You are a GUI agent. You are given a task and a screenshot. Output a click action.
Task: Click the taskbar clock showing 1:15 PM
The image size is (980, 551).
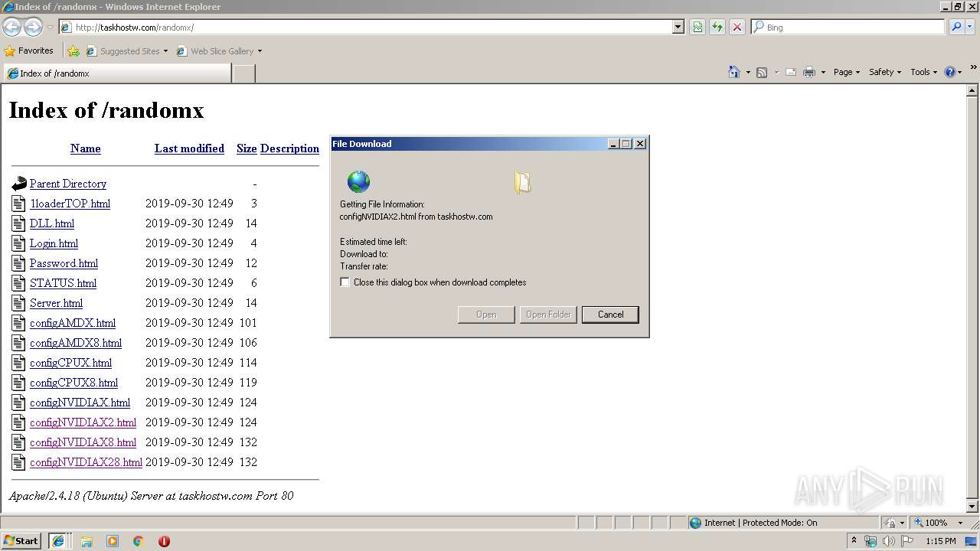(x=941, y=541)
